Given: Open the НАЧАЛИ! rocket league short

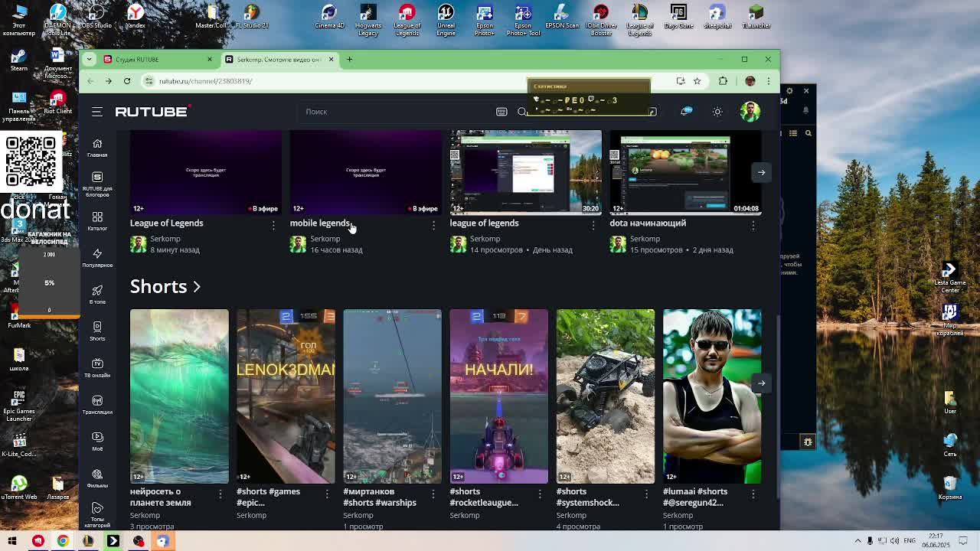Looking at the screenshot, I should pyautogui.click(x=498, y=396).
